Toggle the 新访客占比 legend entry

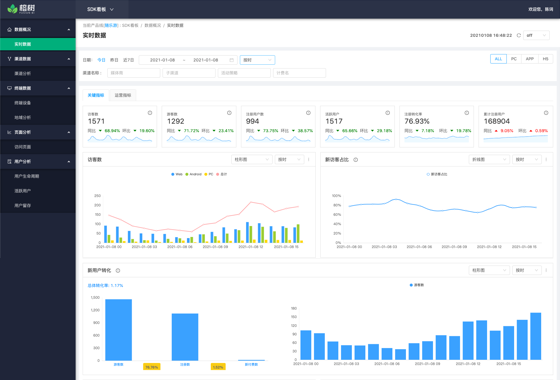pyautogui.click(x=437, y=174)
